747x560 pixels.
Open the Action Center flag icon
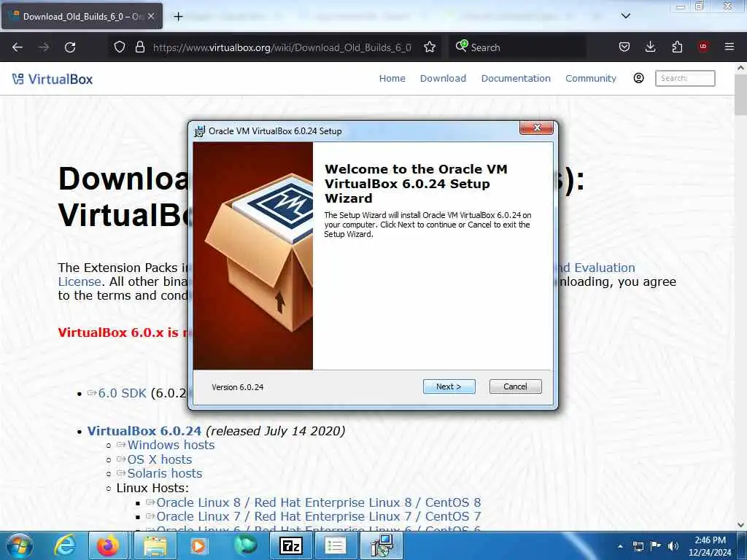[x=656, y=545]
